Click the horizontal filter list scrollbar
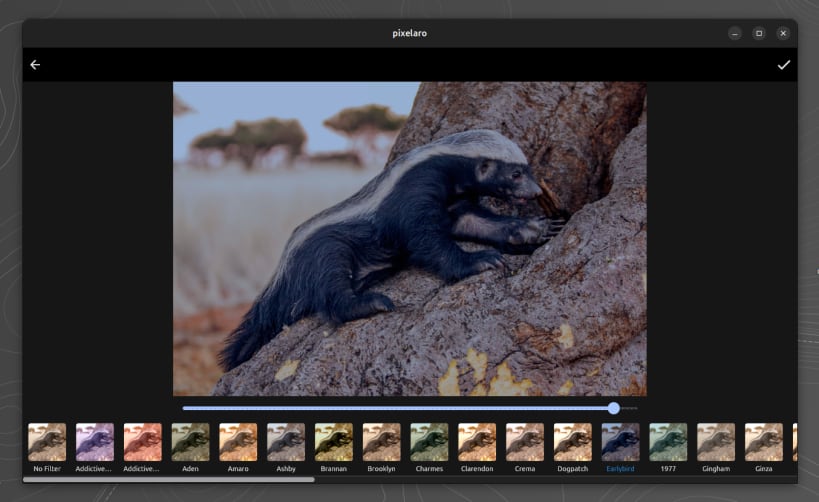 click(x=168, y=480)
